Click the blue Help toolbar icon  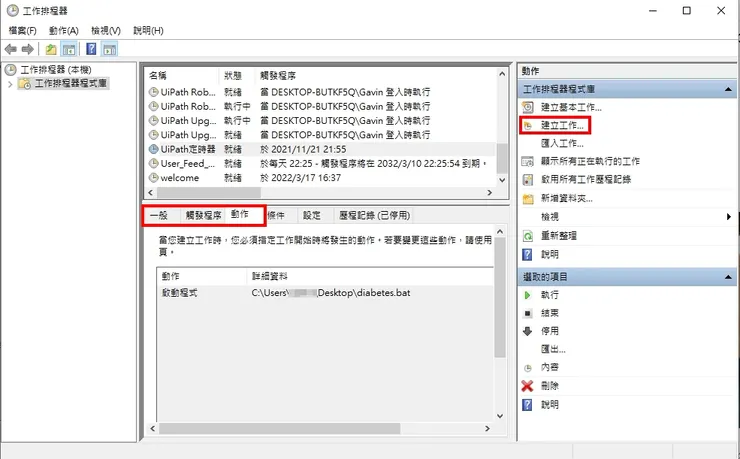click(x=91, y=49)
